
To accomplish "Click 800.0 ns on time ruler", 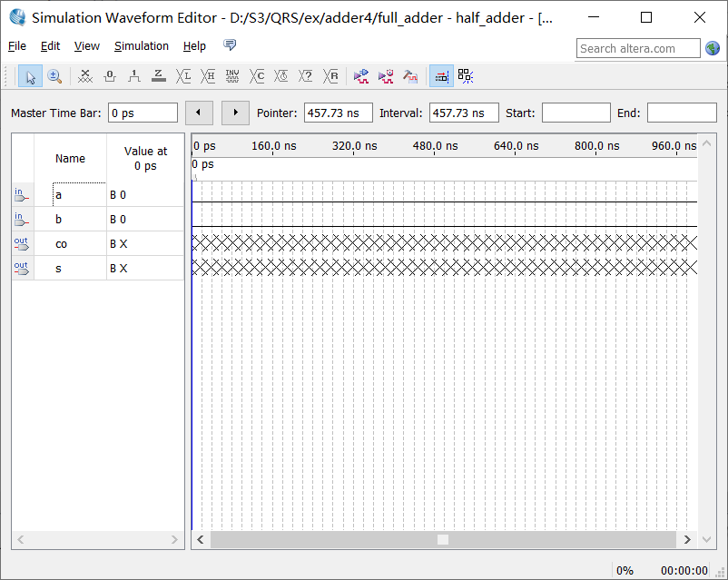I will tap(596, 146).
